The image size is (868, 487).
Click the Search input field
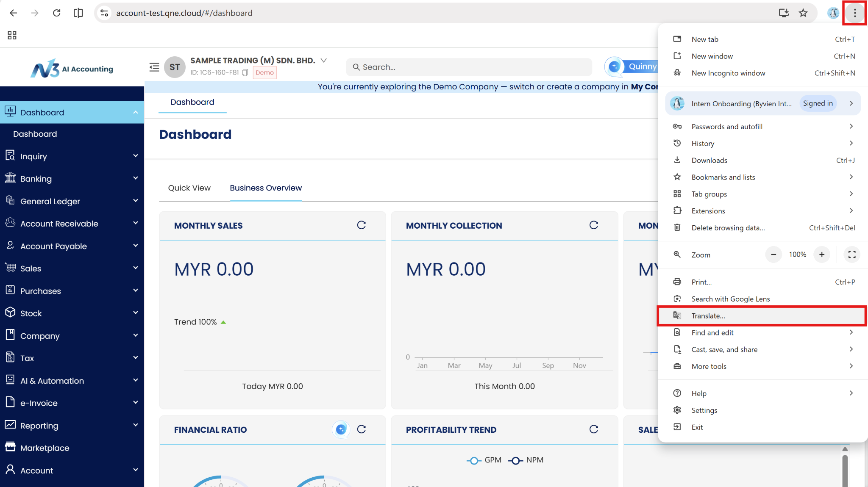(468, 67)
